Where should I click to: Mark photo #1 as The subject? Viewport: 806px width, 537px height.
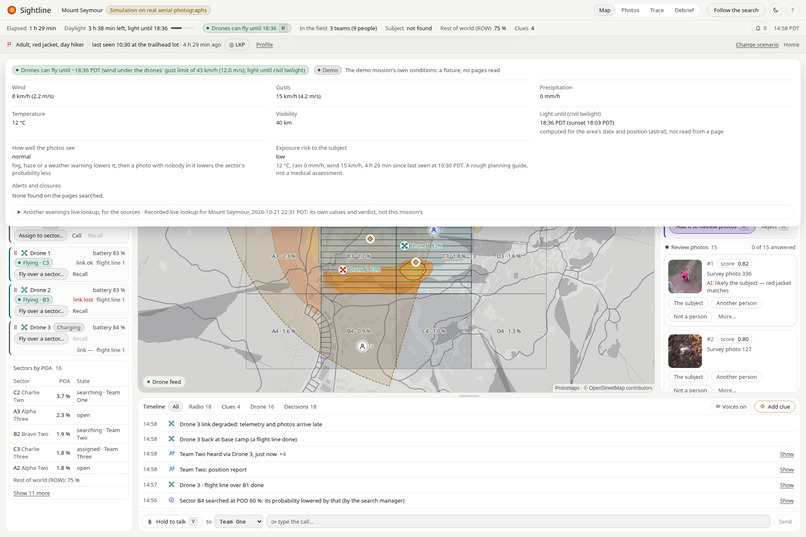pyautogui.click(x=688, y=303)
